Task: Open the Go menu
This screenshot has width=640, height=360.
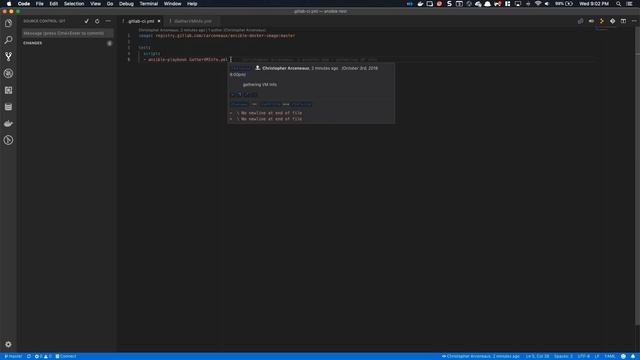Action: click(110, 4)
